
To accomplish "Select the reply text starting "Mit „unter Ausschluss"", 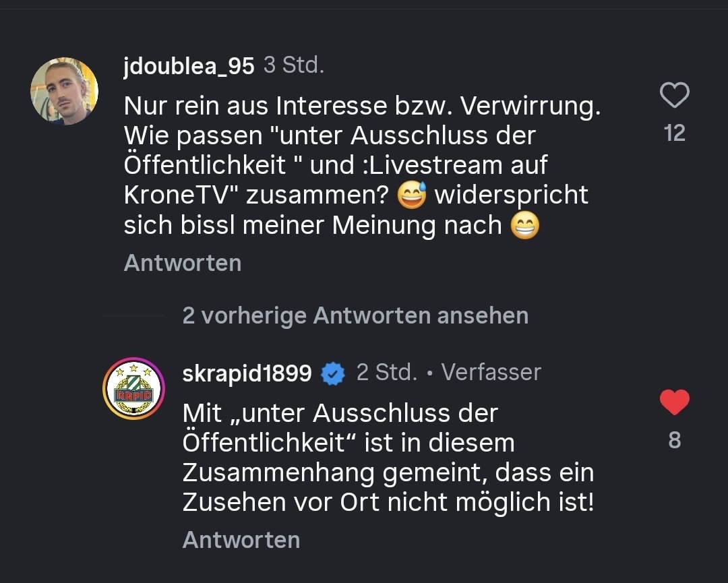I will pyautogui.click(x=388, y=458).
